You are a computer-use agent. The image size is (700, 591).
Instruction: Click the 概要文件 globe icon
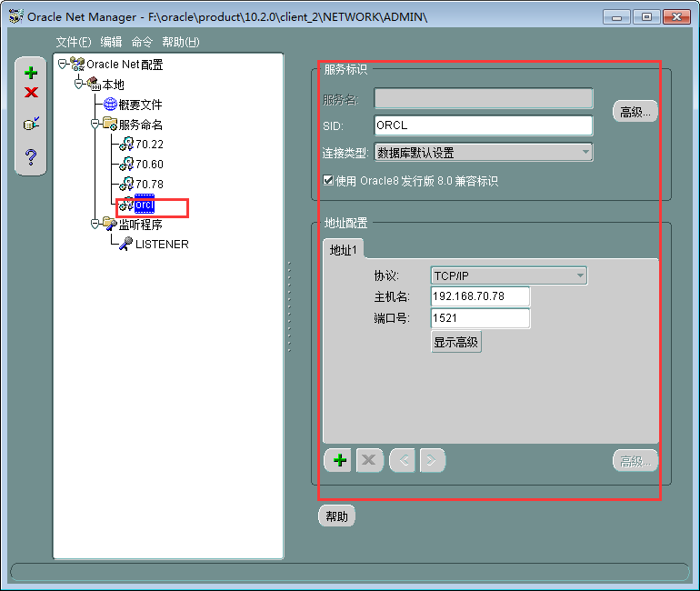(x=110, y=104)
